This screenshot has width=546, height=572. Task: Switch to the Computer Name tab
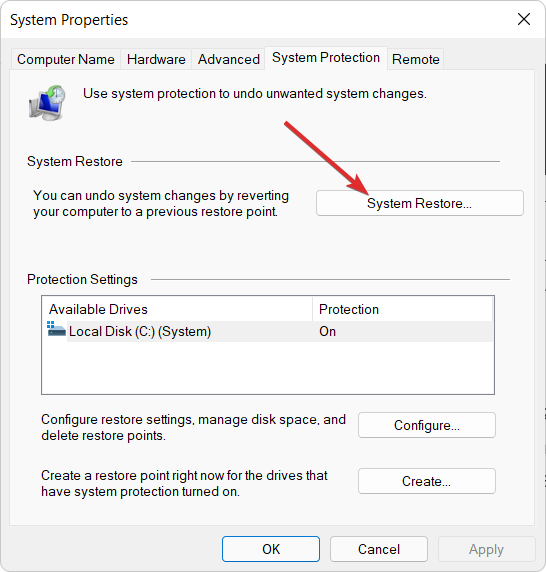(x=66, y=59)
